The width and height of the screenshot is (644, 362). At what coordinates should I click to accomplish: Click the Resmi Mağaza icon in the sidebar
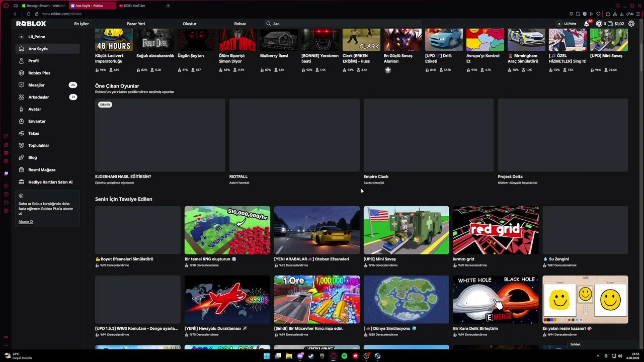coord(21,169)
